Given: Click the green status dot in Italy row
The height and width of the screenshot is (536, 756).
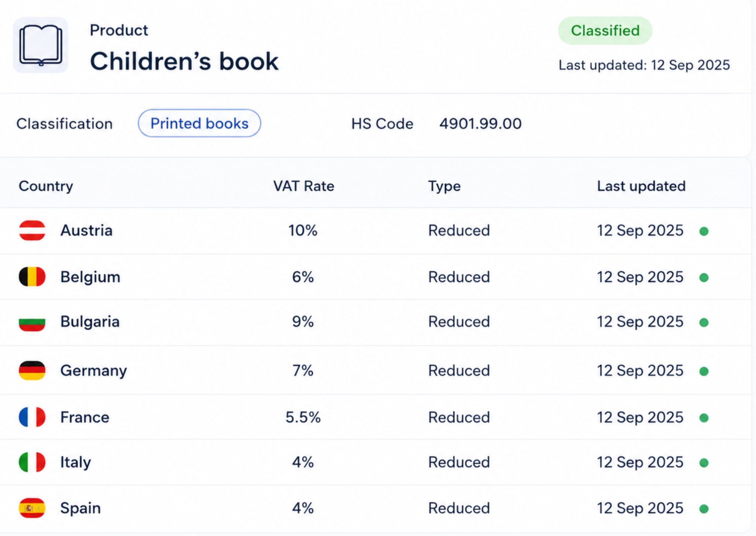Looking at the screenshot, I should (x=704, y=463).
